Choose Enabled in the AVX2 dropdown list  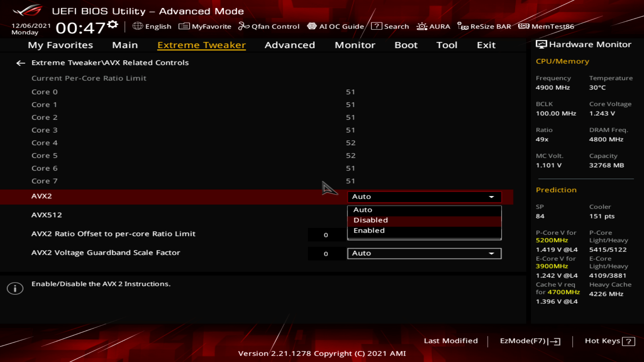(x=369, y=231)
